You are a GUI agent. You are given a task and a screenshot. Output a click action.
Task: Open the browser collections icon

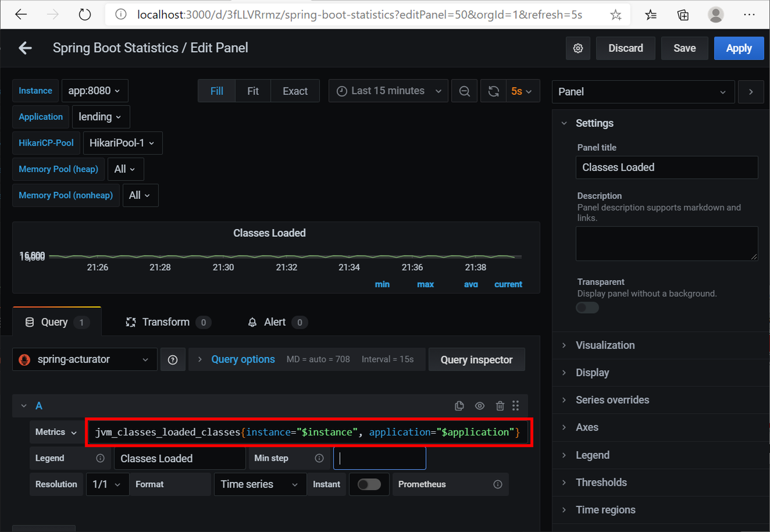[x=683, y=15]
